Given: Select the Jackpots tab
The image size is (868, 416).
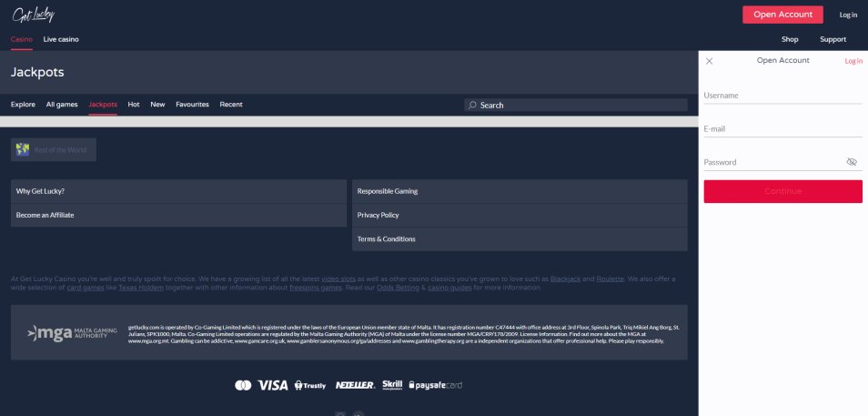Looking at the screenshot, I should click(x=103, y=104).
